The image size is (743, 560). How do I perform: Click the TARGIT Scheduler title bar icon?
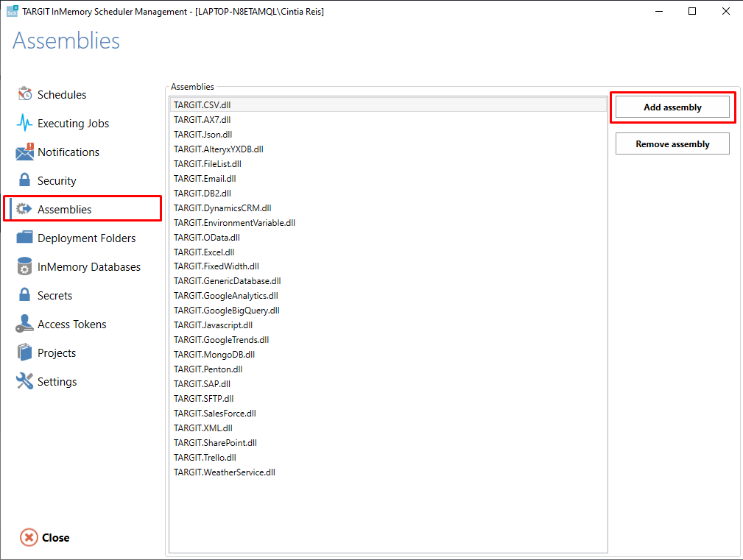click(x=12, y=11)
